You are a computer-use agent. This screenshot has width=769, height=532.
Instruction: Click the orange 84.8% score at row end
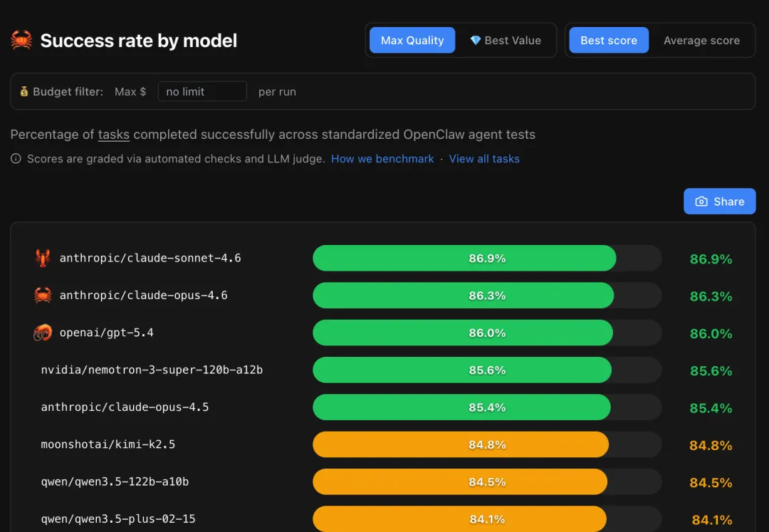(711, 445)
